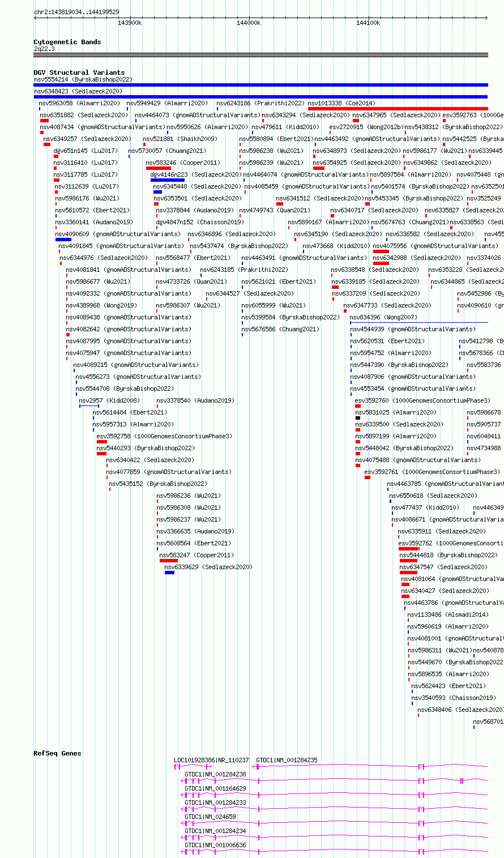Open nsv3540593 (Chaisson2019) variant
Screen dimensions: 504x858
[x=454, y=698]
